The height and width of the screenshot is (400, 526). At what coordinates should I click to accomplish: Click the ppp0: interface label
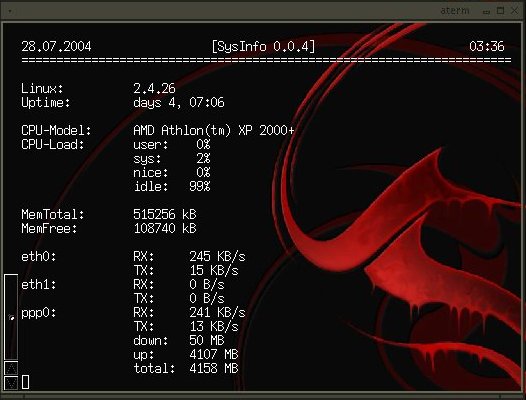(x=39, y=313)
